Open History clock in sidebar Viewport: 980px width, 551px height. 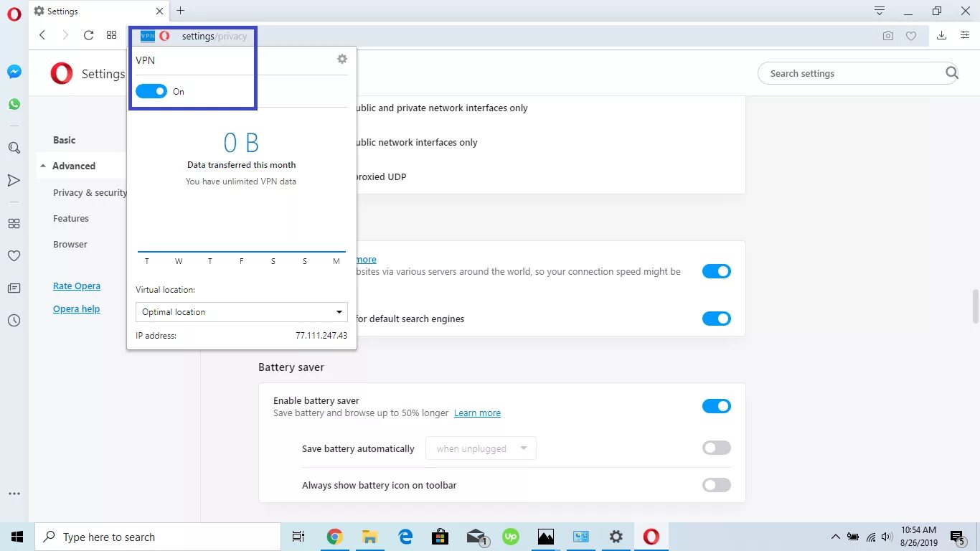point(14,321)
